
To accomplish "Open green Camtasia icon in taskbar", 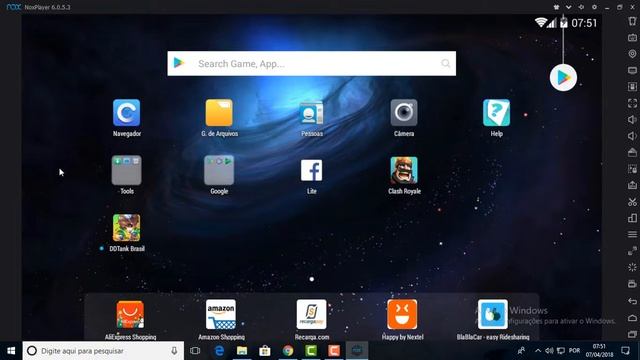I will pos(311,351).
